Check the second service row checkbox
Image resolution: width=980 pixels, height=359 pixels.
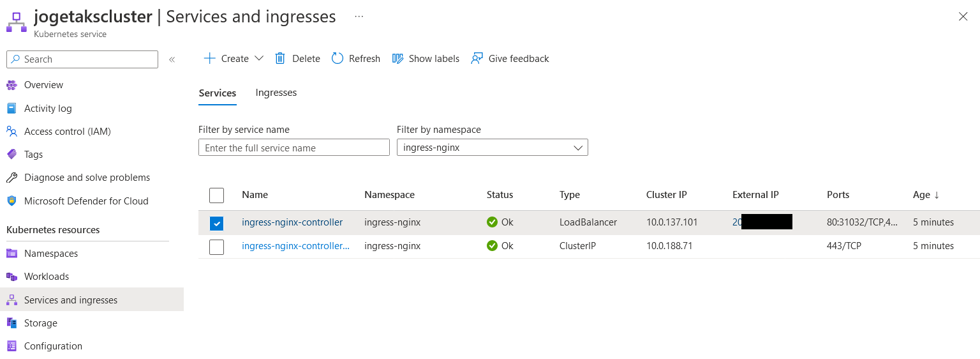click(217, 247)
